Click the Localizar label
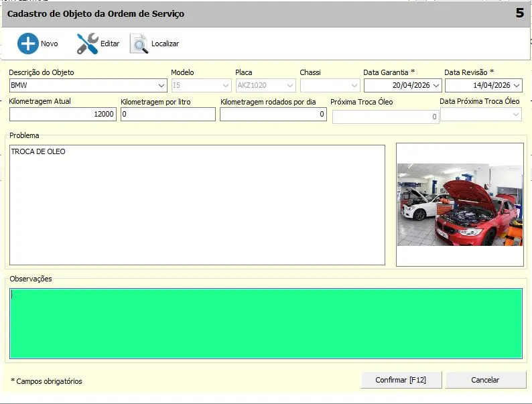Screen dimensions: 532x404 165,44
